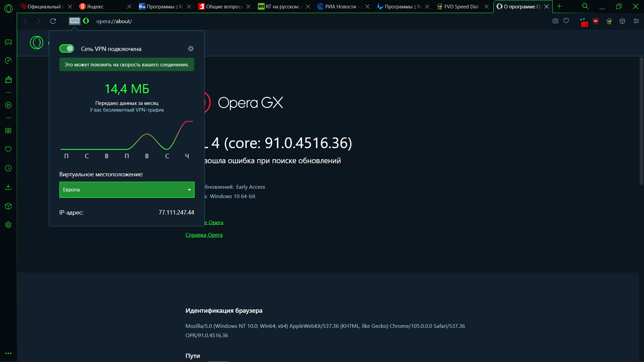
Task: Click the Opera GX title text
Action: [251, 103]
